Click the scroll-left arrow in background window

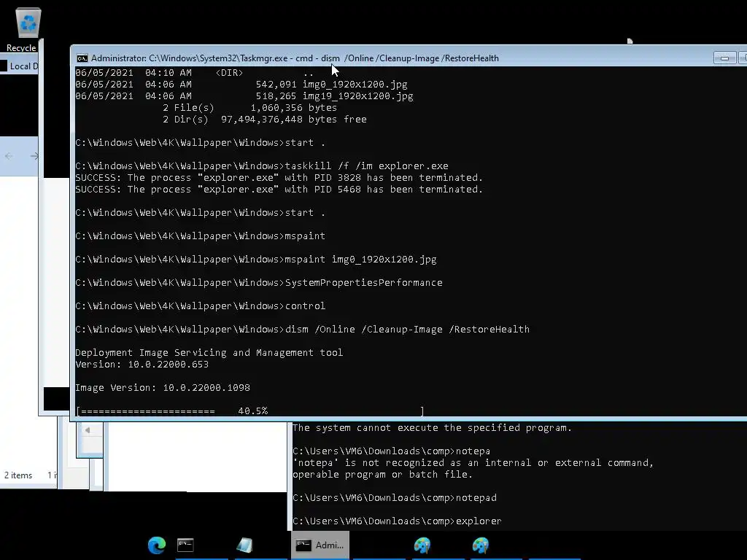click(88, 430)
